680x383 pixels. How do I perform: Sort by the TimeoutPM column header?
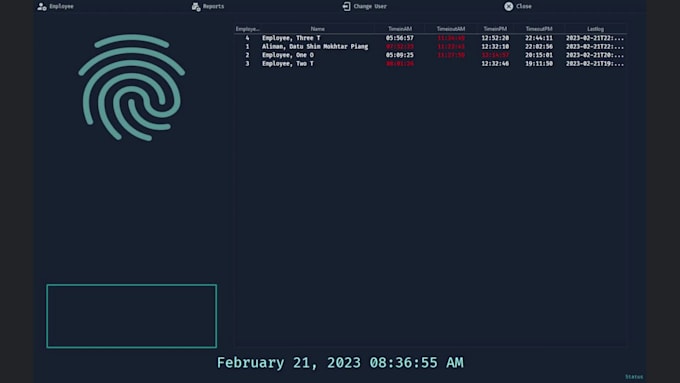[x=539, y=29]
